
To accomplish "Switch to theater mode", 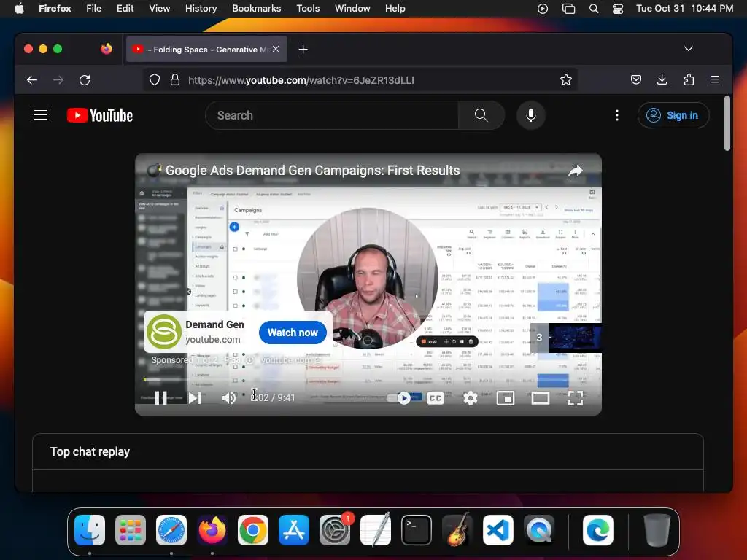I will [x=541, y=398].
